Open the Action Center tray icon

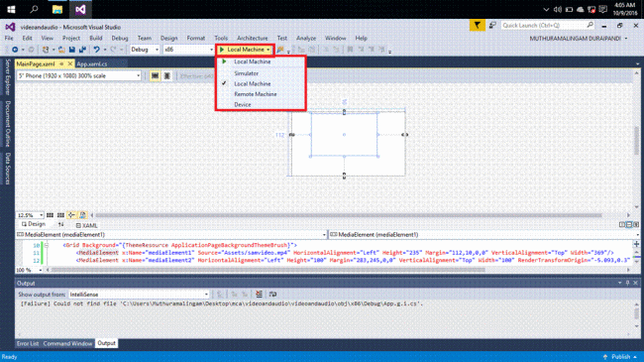pyautogui.click(x=603, y=9)
